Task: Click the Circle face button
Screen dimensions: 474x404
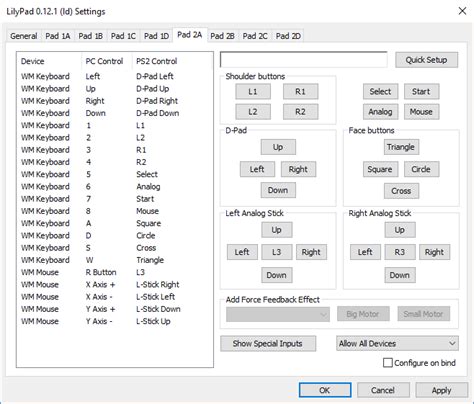Action: pyautogui.click(x=421, y=169)
